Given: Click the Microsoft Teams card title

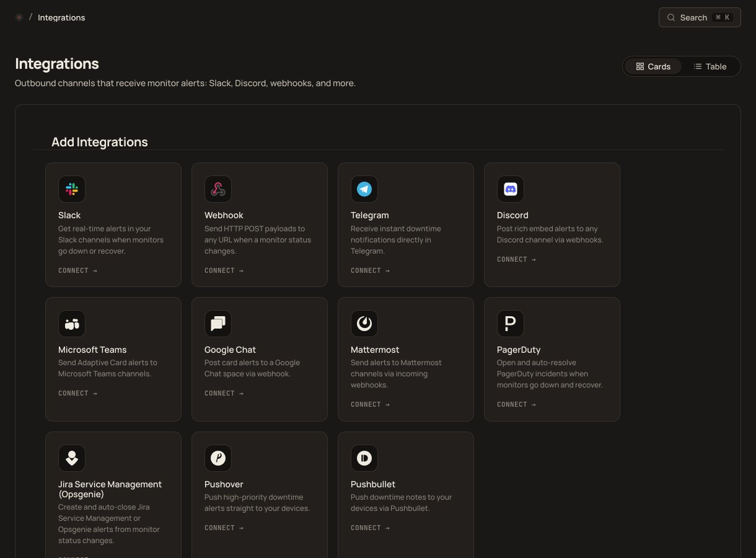Looking at the screenshot, I should [x=92, y=350].
